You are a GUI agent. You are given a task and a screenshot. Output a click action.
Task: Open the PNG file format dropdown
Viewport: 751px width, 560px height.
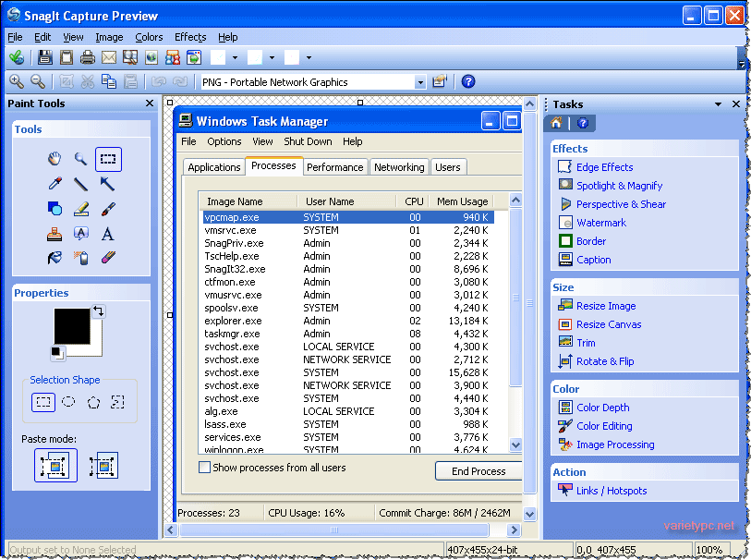[420, 82]
